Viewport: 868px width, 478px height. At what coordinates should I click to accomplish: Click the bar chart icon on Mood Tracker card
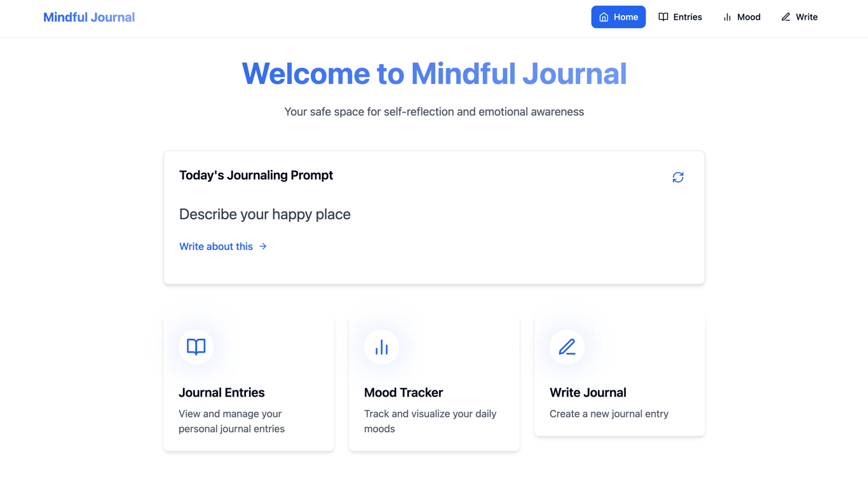(x=381, y=346)
